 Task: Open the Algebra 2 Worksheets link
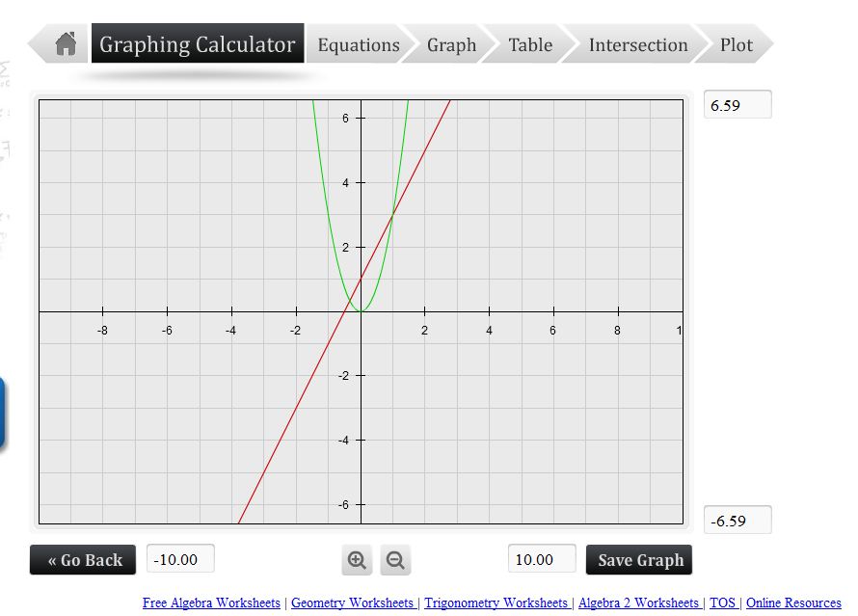[x=639, y=603]
